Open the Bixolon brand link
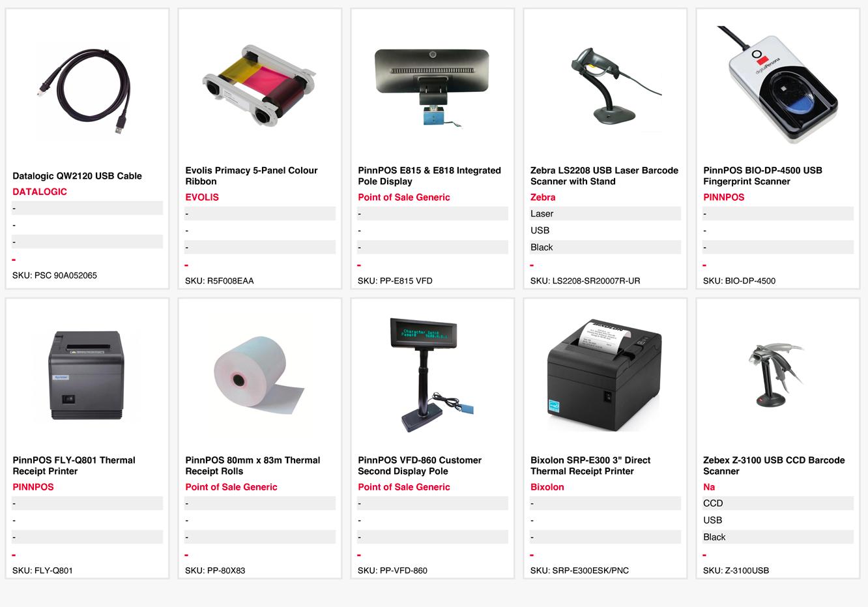868x607 pixels. (x=547, y=487)
